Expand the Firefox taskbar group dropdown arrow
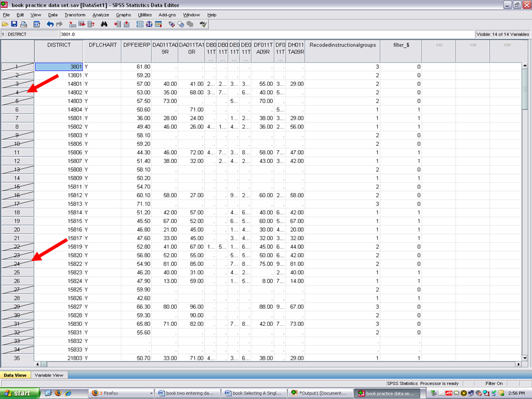532x399 pixels. pyautogui.click(x=150, y=393)
